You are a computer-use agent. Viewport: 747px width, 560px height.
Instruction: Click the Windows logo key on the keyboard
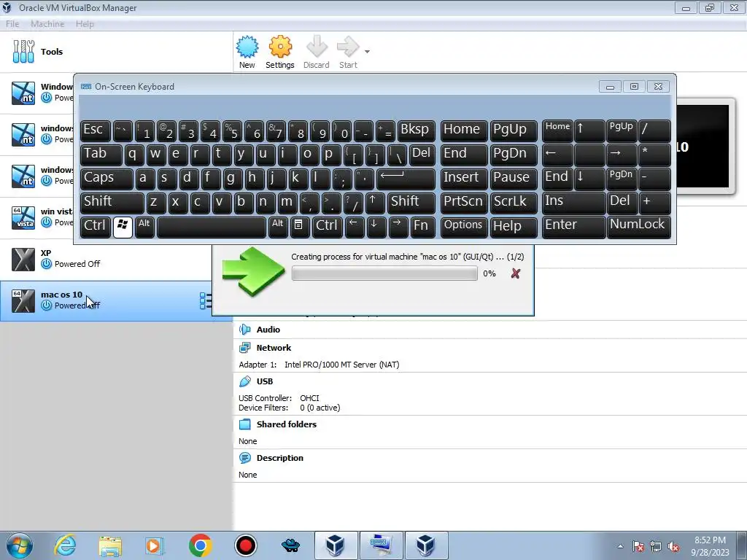tap(123, 227)
